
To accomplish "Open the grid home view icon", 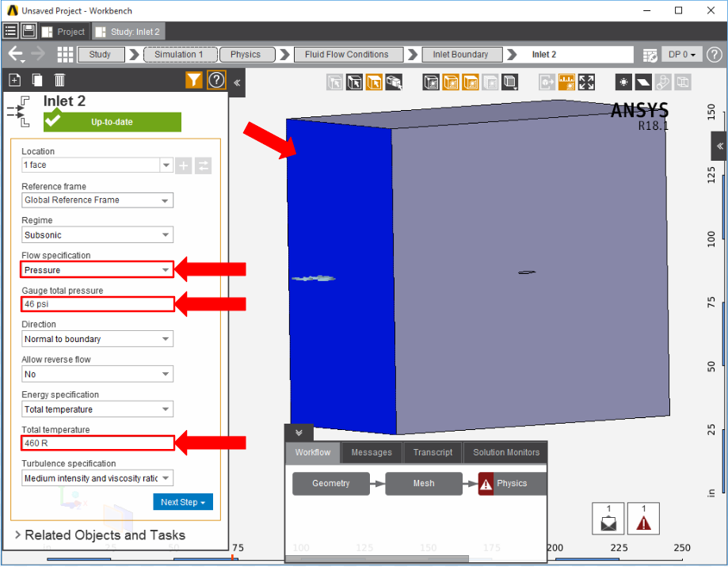I will 65,55.
